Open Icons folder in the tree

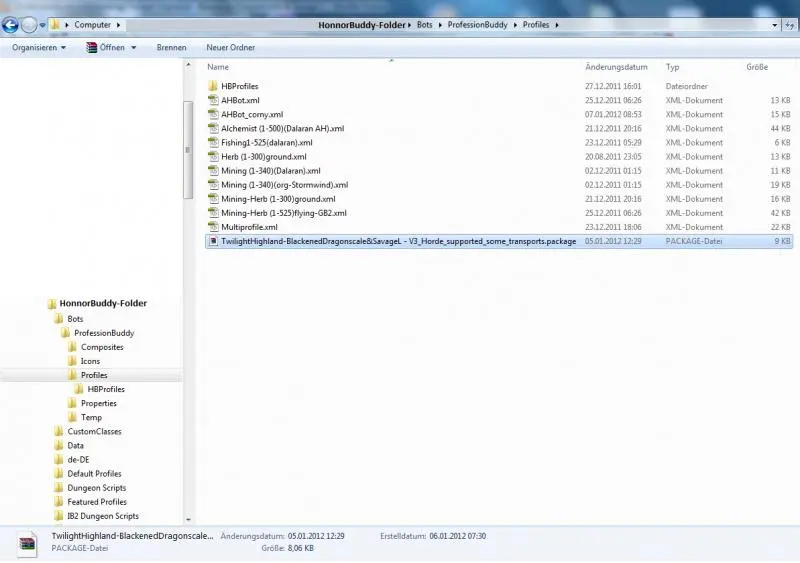pyautogui.click(x=90, y=361)
